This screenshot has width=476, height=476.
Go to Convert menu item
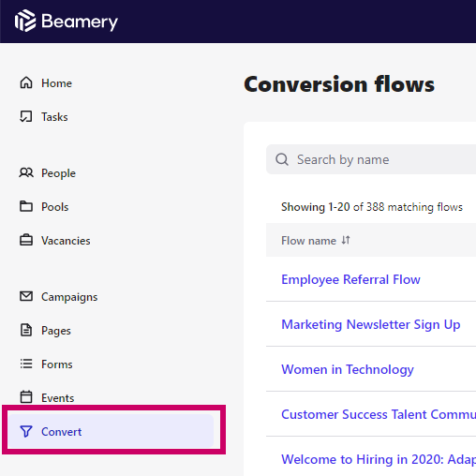click(111, 431)
